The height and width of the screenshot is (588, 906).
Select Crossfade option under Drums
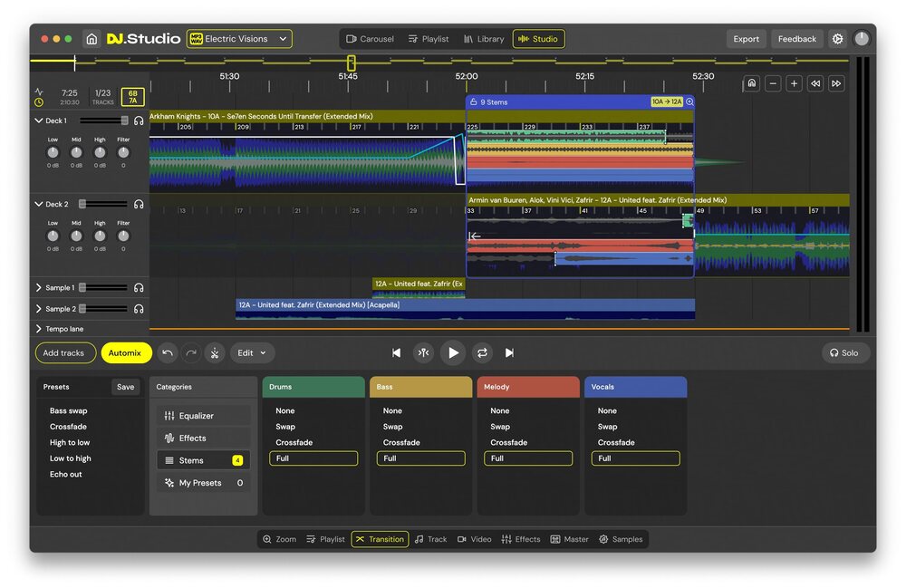[294, 443]
